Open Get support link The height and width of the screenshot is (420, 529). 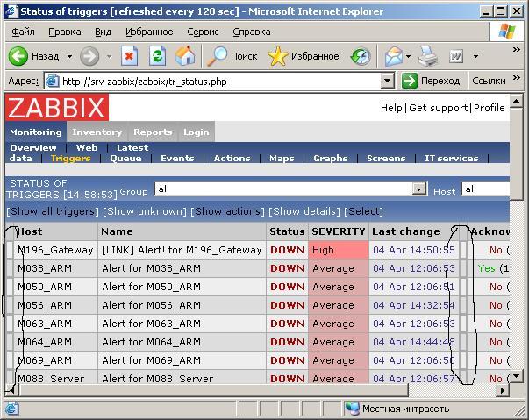439,108
